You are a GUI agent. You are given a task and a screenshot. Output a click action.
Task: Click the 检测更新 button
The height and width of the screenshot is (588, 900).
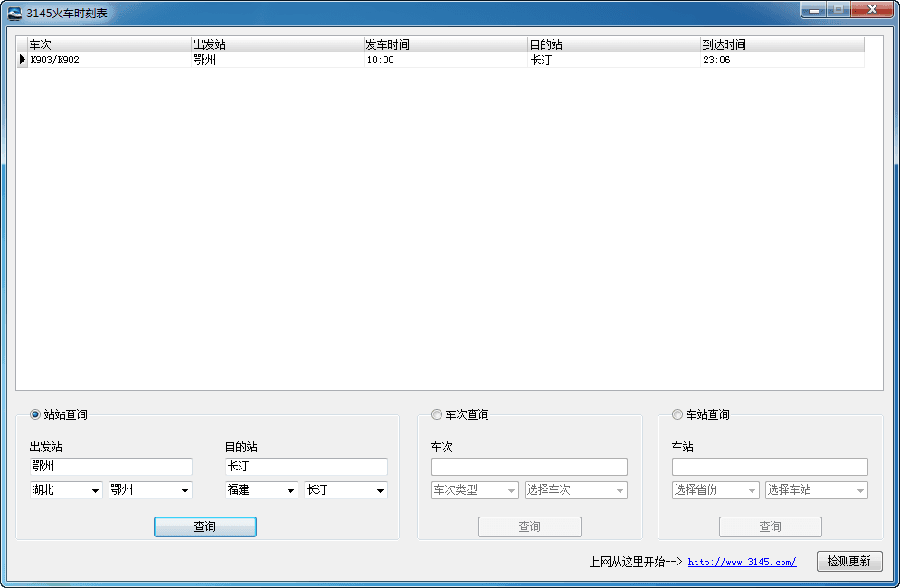pyautogui.click(x=848, y=561)
